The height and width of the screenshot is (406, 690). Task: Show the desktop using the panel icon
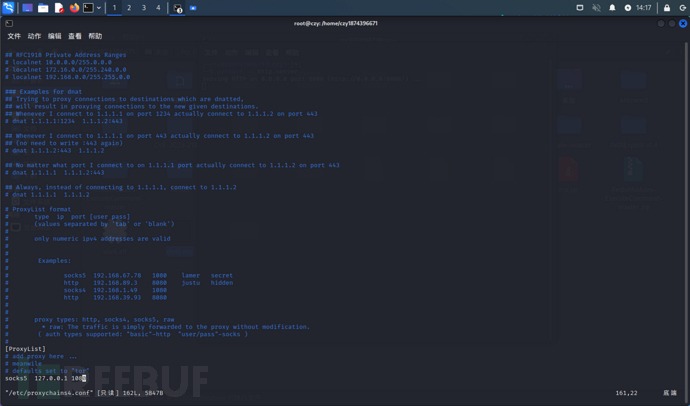[27, 8]
